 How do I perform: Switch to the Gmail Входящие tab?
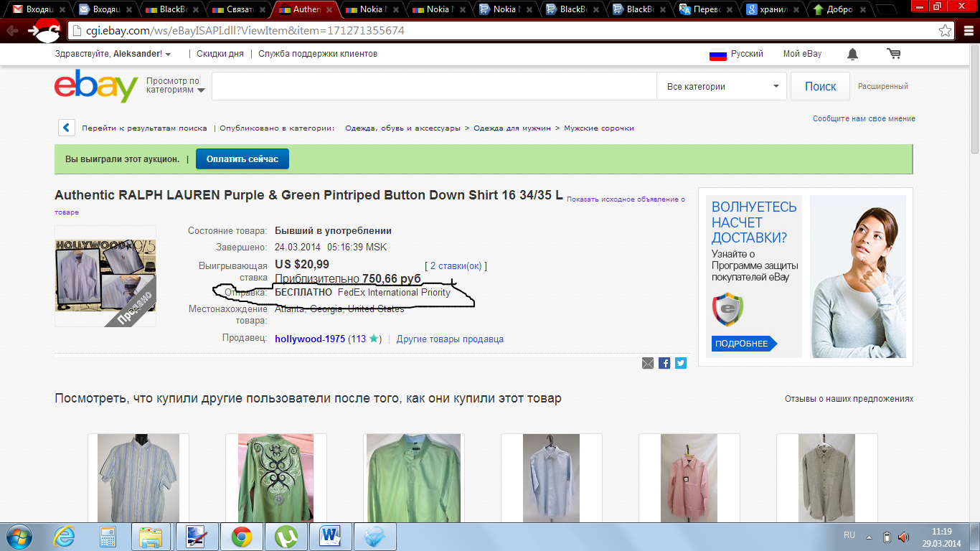(x=40, y=10)
